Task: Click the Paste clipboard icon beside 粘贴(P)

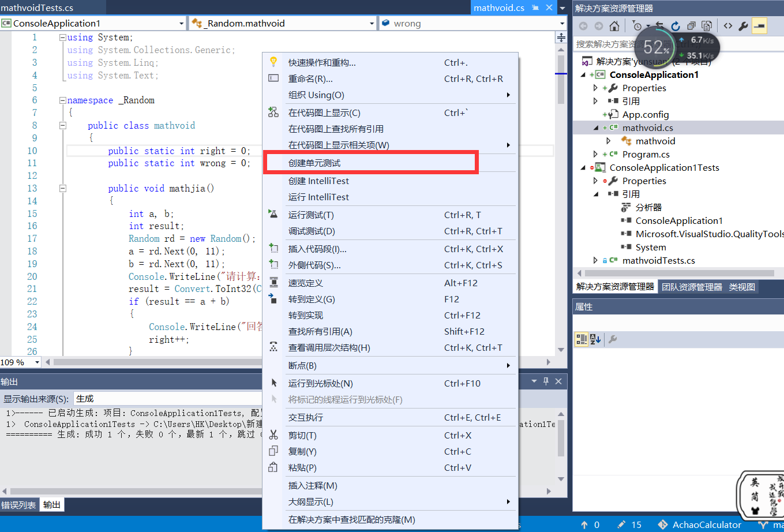Action: click(x=274, y=467)
